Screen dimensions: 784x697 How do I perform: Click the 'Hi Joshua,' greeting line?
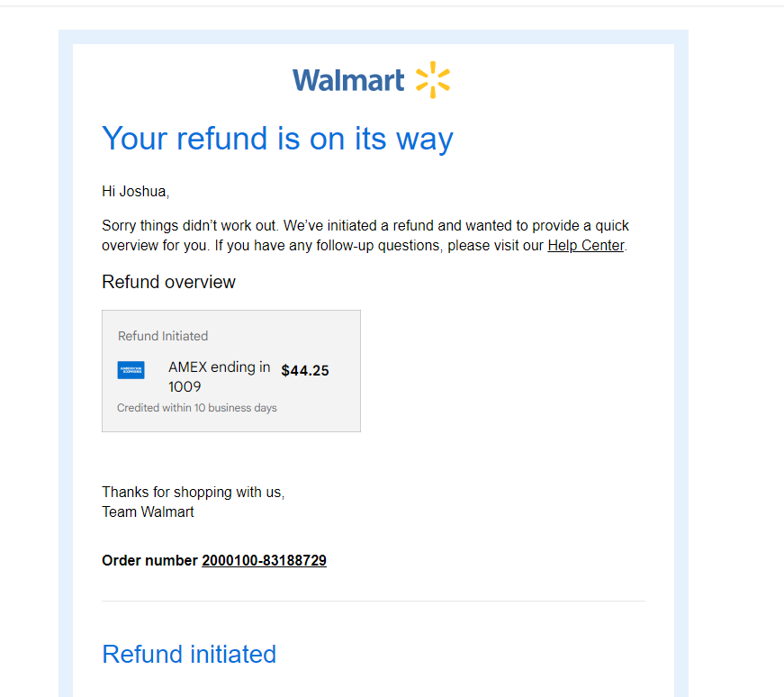[x=136, y=192]
